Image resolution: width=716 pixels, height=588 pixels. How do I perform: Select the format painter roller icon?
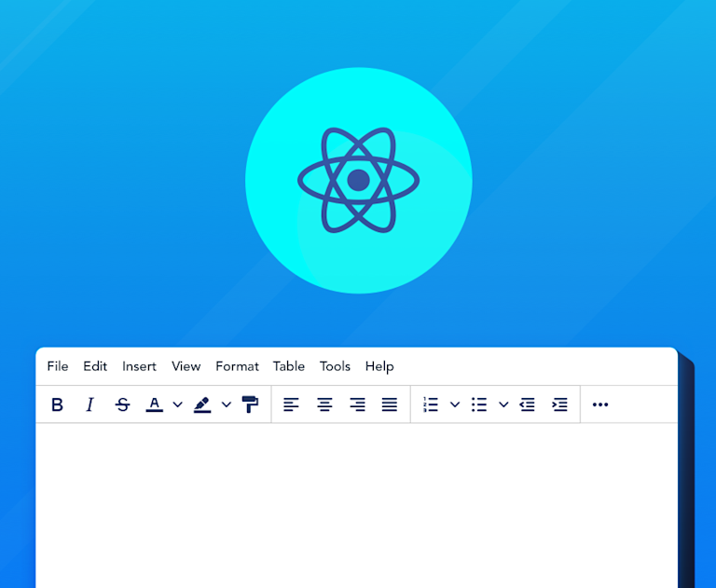coord(250,404)
